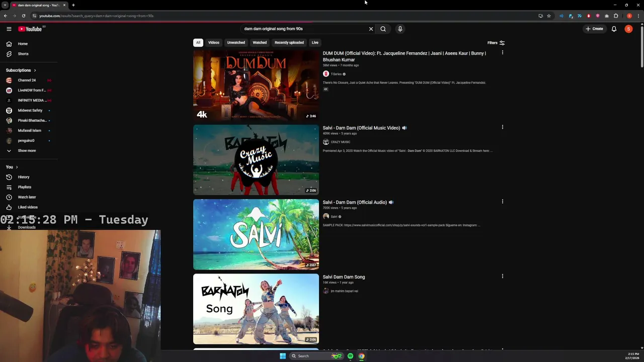644x362 pixels.
Task: Bookmark this page with star icon
Action: [x=549, y=16]
